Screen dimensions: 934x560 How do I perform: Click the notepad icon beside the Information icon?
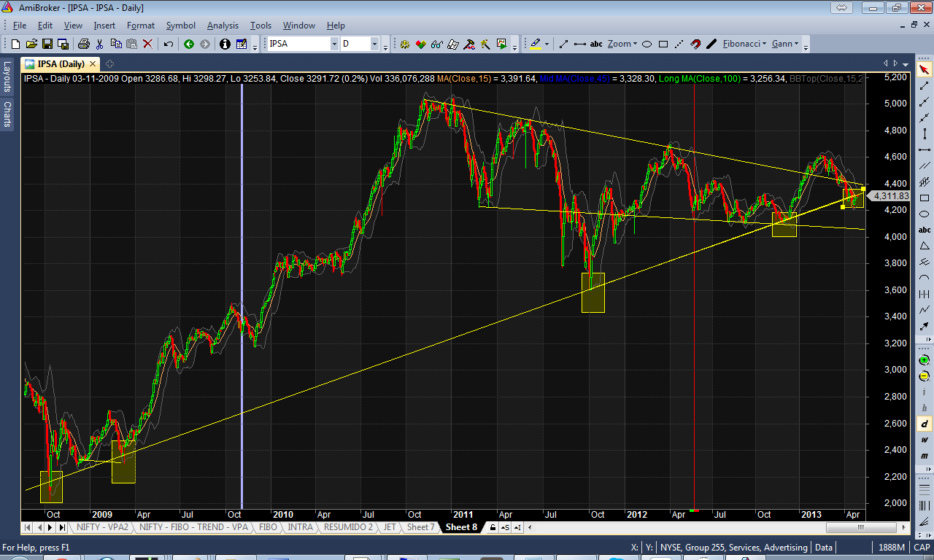(242, 44)
